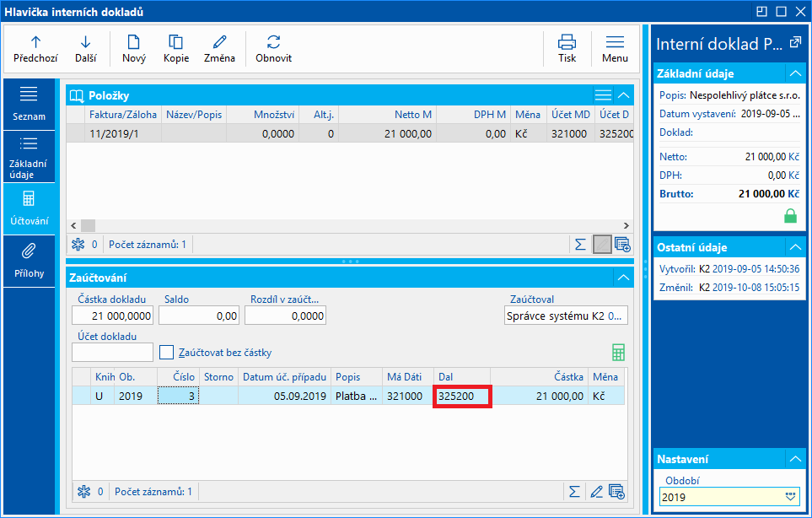The width and height of the screenshot is (812, 518).
Task: Open the Položky panel hamburger menu
Action: tap(603, 95)
